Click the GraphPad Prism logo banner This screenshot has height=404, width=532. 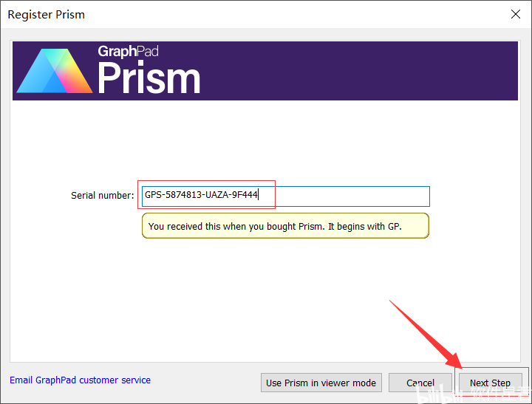pos(265,71)
